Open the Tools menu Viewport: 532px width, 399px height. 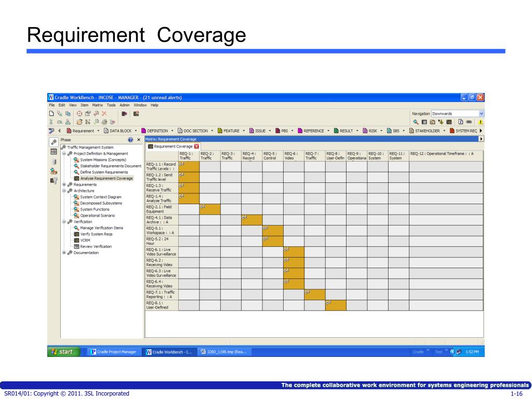click(111, 105)
